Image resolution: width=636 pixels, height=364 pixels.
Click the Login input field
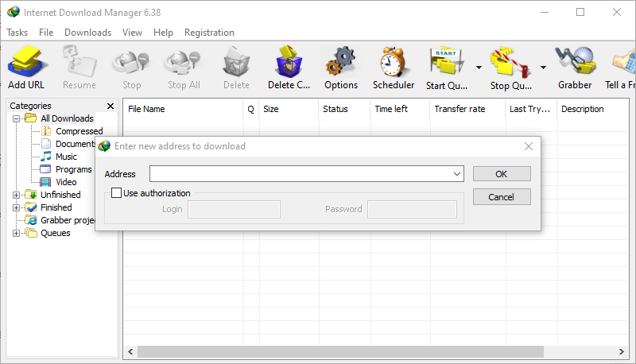pyautogui.click(x=234, y=209)
